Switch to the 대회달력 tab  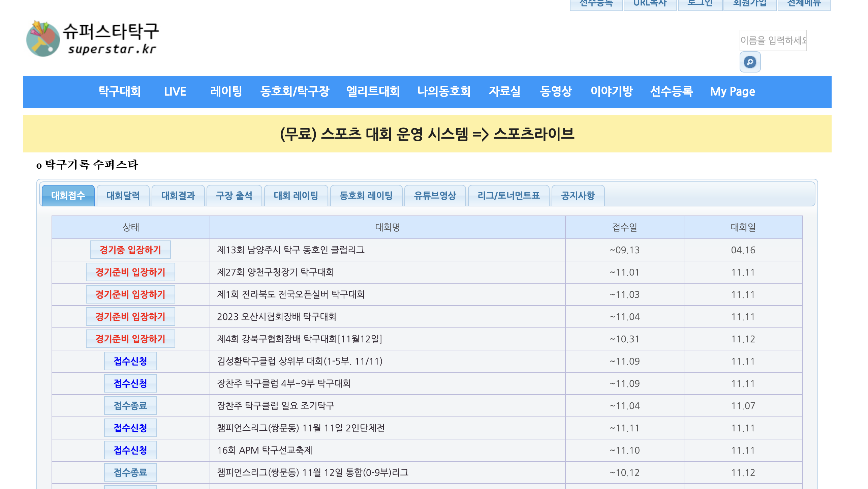click(x=123, y=196)
